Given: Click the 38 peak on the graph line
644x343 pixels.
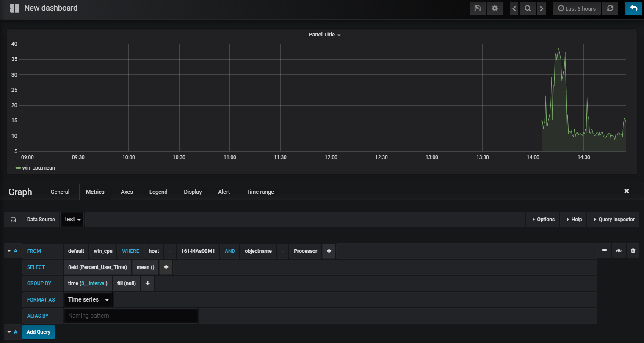Looking at the screenshot, I should (x=558, y=49).
